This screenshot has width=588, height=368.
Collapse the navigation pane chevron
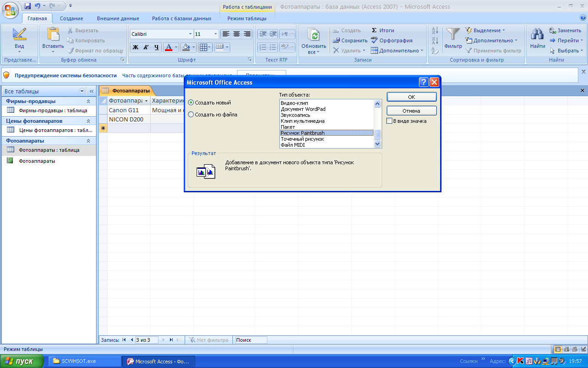91,91
